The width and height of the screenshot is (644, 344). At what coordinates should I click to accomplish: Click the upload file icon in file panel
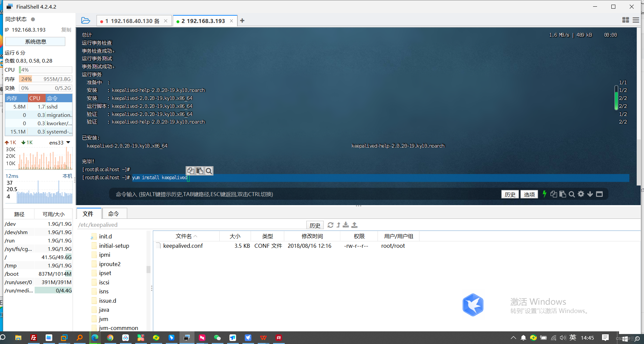point(354,225)
